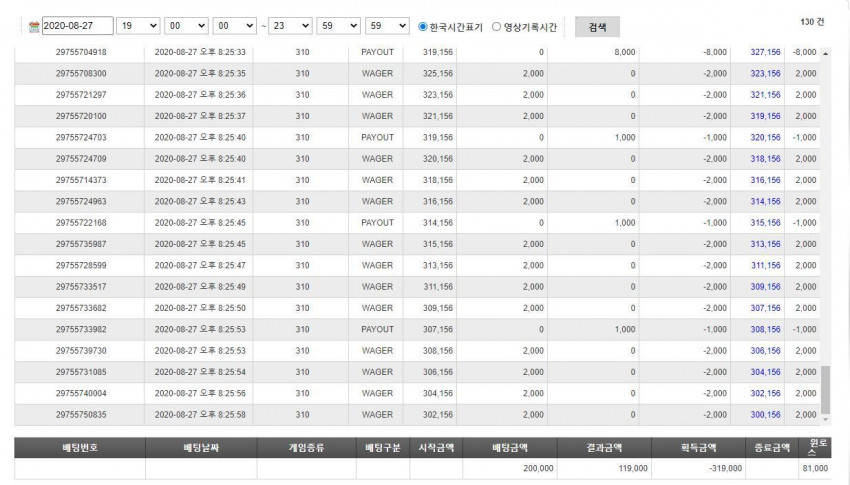The image size is (850, 485).
Task: Click 베팅번호 column header
Action: pos(80,448)
